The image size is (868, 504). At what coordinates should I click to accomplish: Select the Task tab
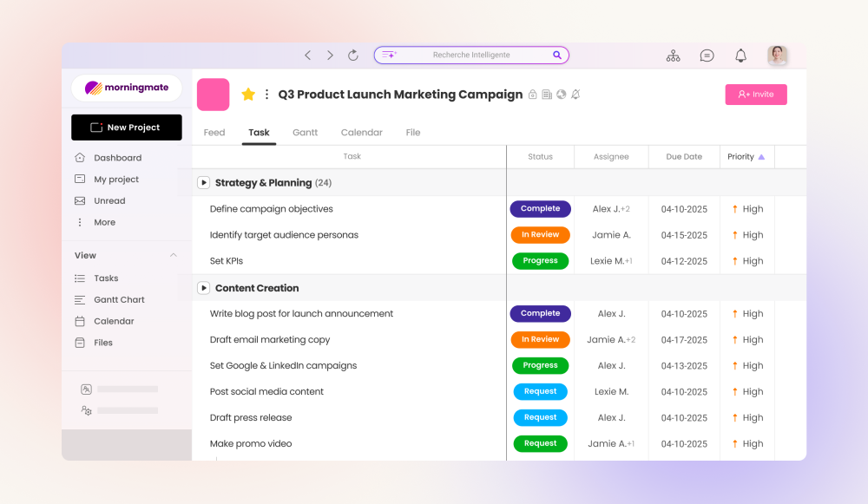point(259,133)
